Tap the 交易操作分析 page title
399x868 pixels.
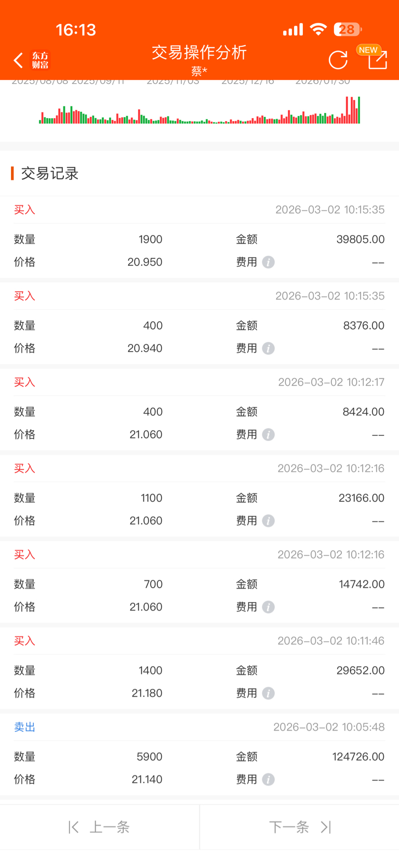click(199, 53)
